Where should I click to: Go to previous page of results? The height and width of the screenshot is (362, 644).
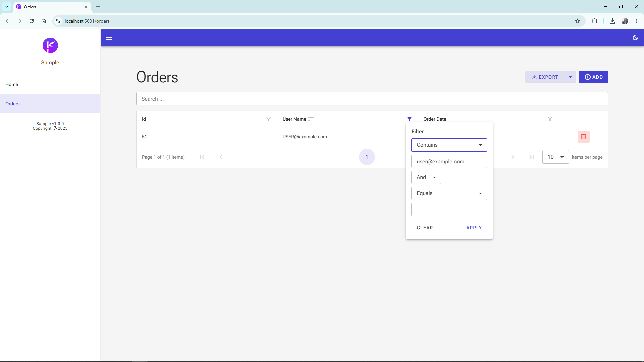tap(221, 157)
